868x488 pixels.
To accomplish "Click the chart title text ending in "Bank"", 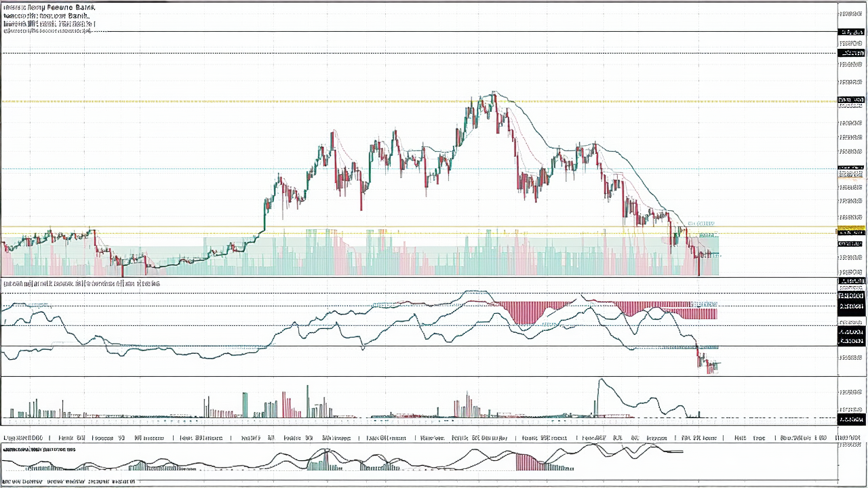I will tap(50, 7).
